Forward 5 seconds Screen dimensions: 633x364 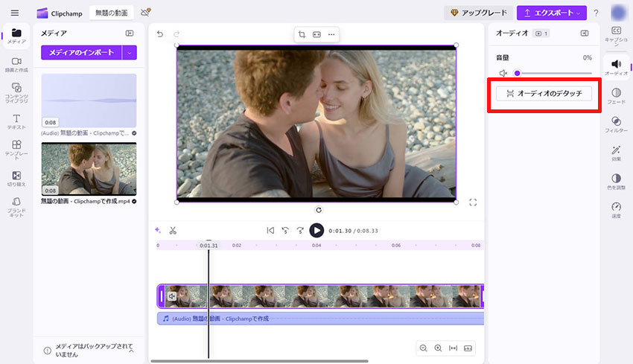(300, 231)
